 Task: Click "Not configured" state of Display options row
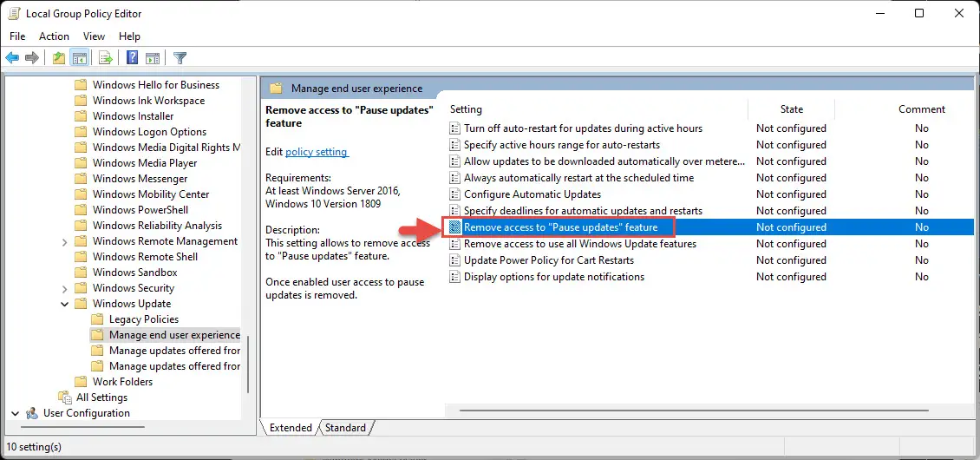791,277
